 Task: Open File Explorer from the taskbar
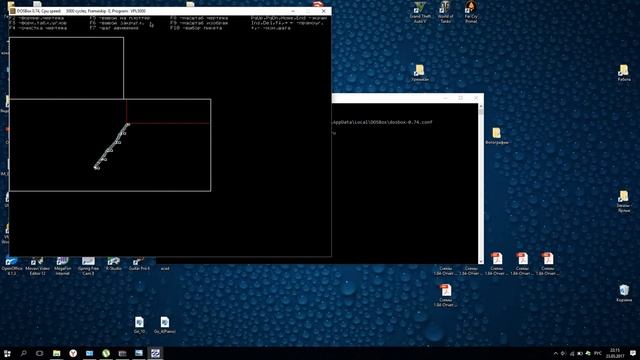pyautogui.click(x=56, y=353)
